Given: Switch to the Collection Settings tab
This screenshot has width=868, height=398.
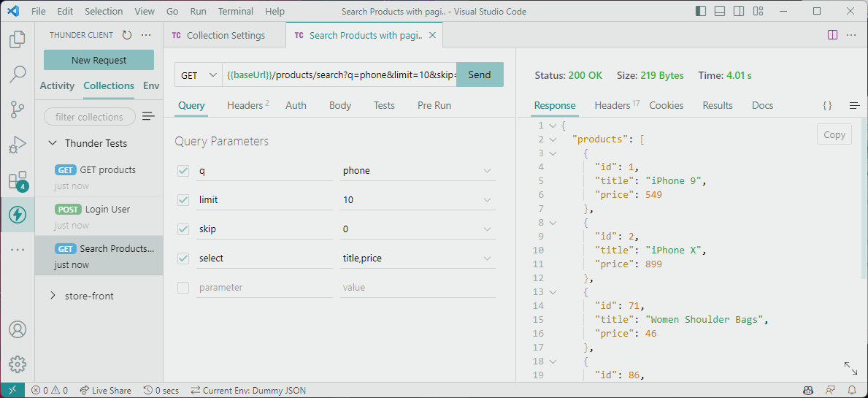Looking at the screenshot, I should pos(225,36).
